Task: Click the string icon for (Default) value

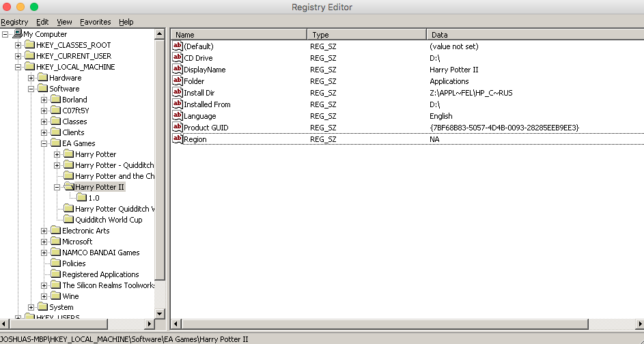Action: (178, 46)
